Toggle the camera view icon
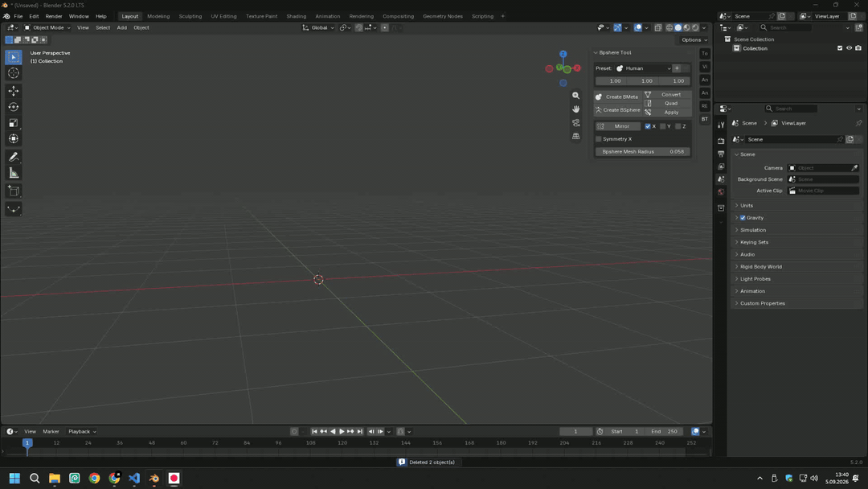This screenshot has height=489, width=868. (x=575, y=122)
